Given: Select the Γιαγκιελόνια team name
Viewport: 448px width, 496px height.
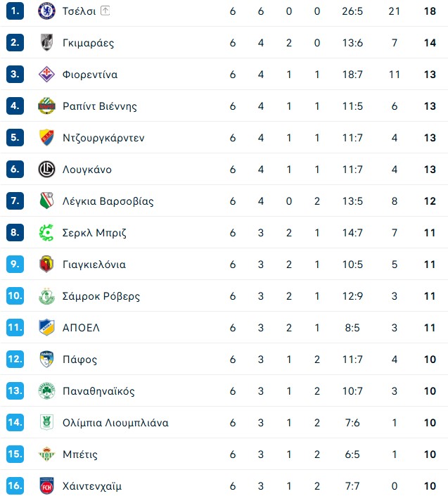Looking at the screenshot, I should 94,265.
